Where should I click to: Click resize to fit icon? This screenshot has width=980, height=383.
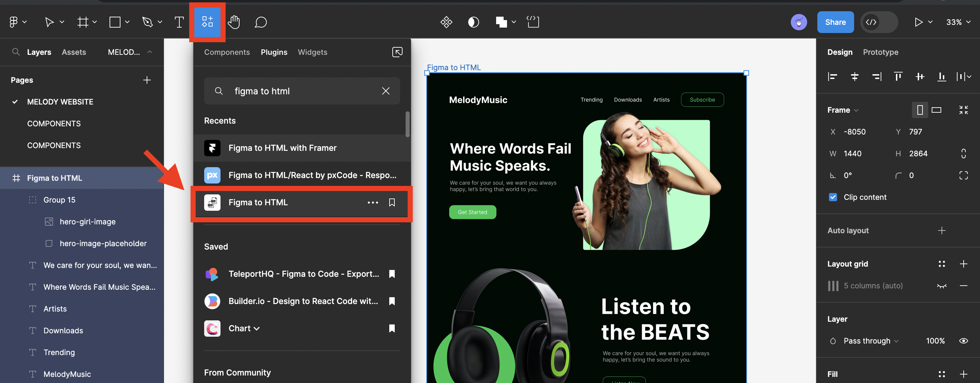click(963, 110)
